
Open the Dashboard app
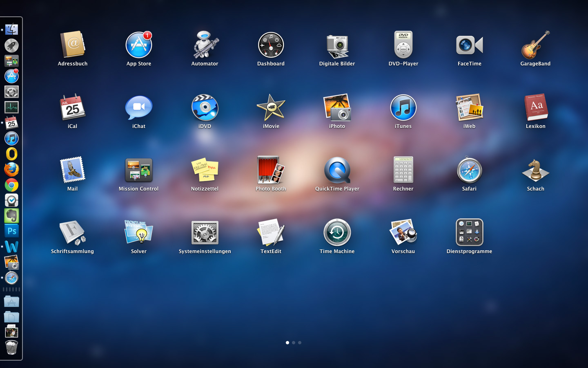(x=271, y=45)
